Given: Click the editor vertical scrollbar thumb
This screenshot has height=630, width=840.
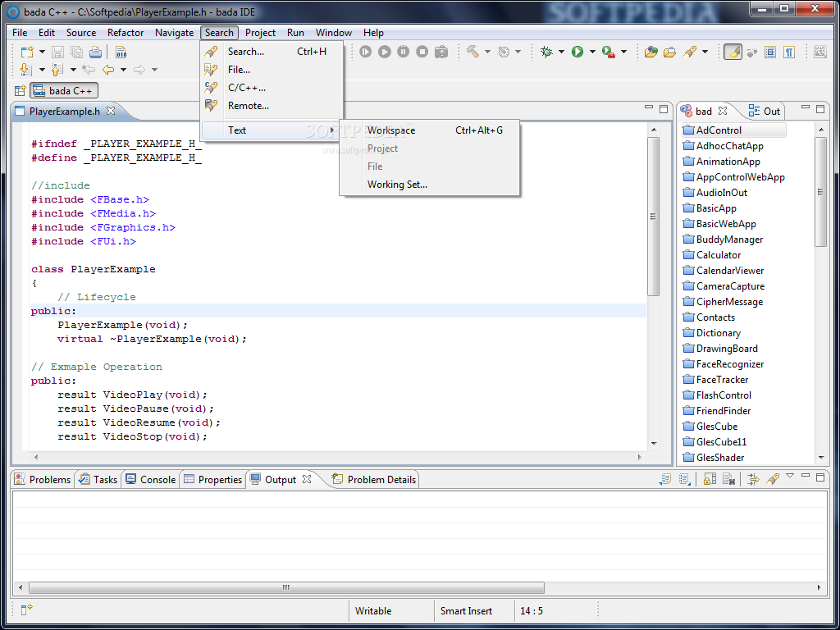Looking at the screenshot, I should [x=653, y=217].
